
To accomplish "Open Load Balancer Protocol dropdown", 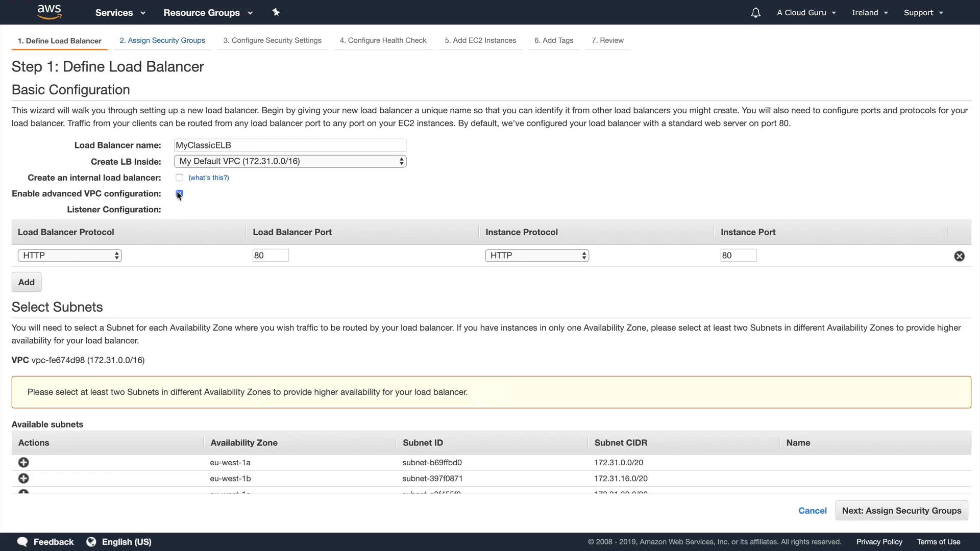I will tap(69, 256).
